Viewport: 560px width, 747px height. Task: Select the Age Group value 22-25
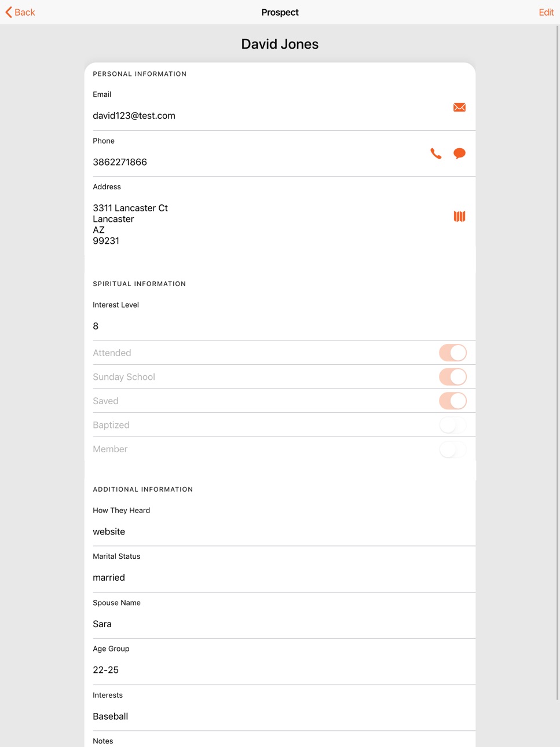[105, 670]
